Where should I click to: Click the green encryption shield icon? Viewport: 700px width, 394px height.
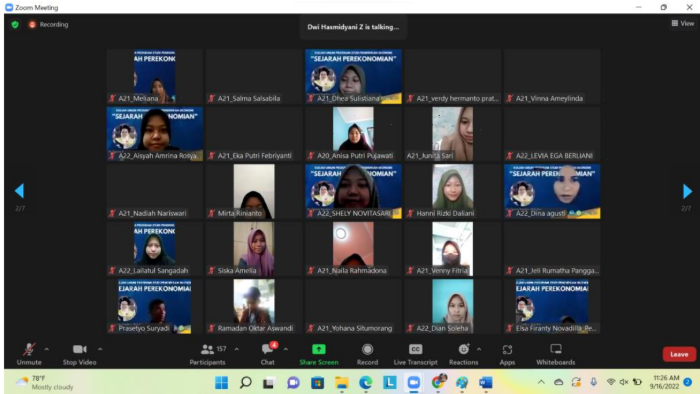[x=15, y=25]
